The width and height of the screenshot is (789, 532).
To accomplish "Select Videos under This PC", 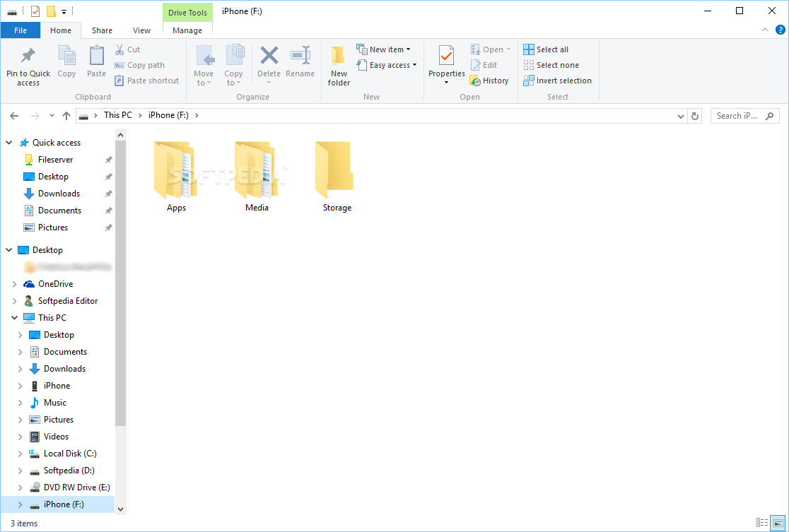I will [x=56, y=437].
